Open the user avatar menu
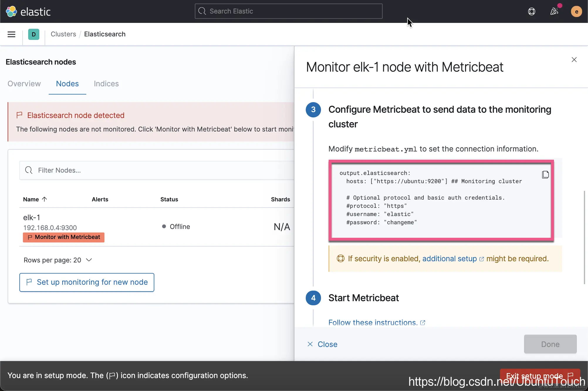Screen dimensions: 588x391 pyautogui.click(x=576, y=11)
